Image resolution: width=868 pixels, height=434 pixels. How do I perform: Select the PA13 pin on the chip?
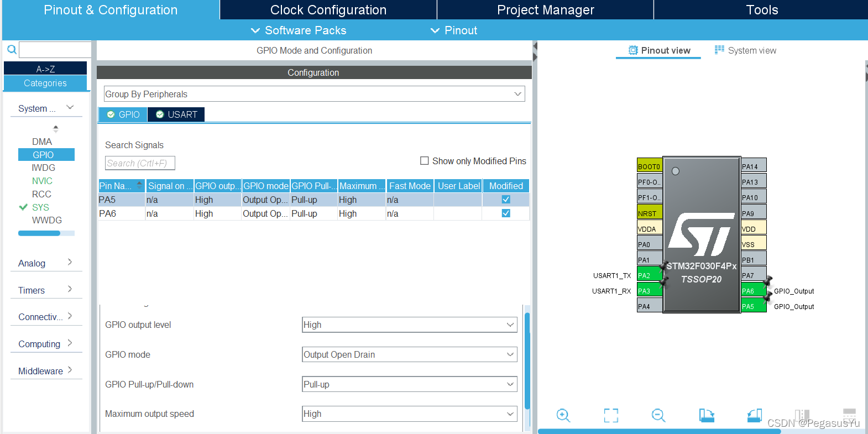pyautogui.click(x=754, y=182)
